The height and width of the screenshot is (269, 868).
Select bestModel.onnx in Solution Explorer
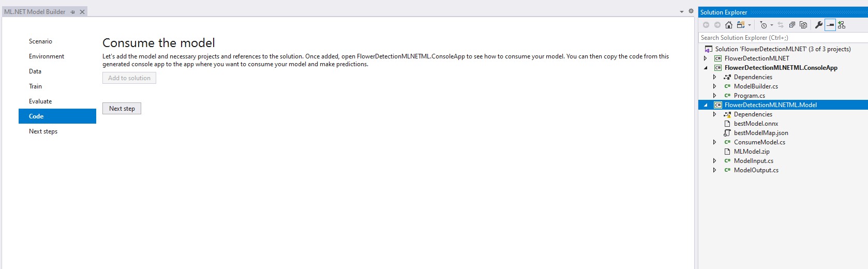(756, 124)
